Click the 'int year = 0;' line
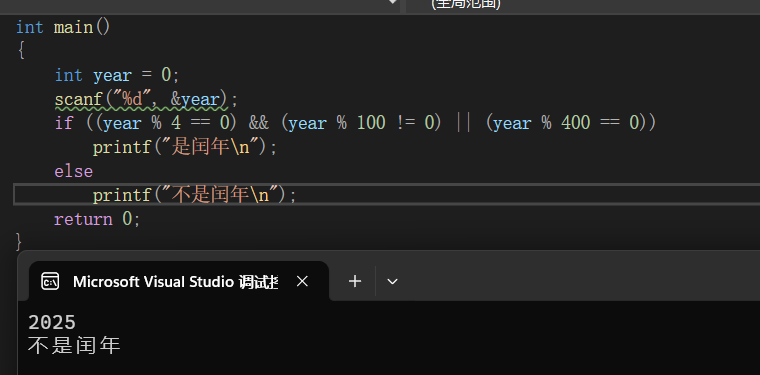Screen dimensions: 760x375 coord(117,75)
